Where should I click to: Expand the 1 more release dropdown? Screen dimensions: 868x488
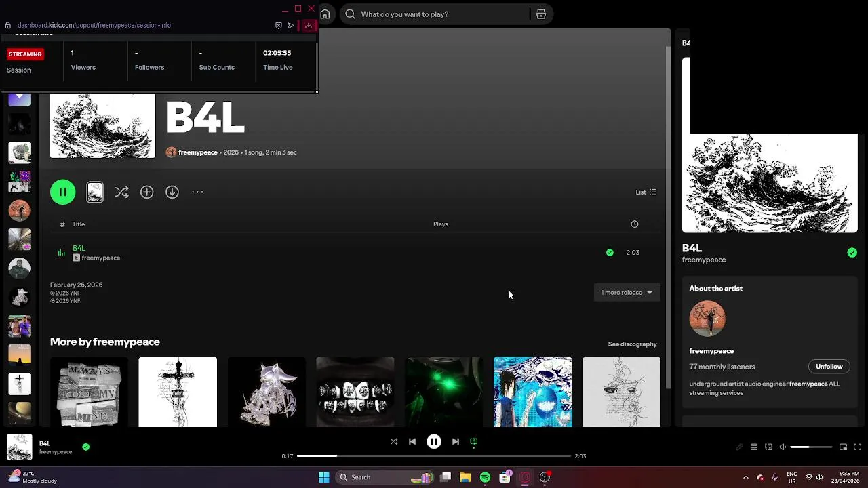click(627, 293)
